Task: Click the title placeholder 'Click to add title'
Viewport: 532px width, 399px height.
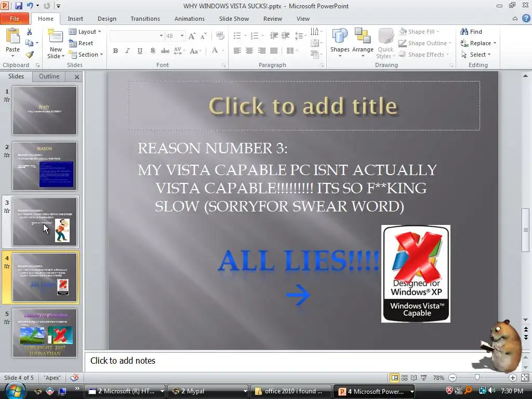Action: point(303,105)
